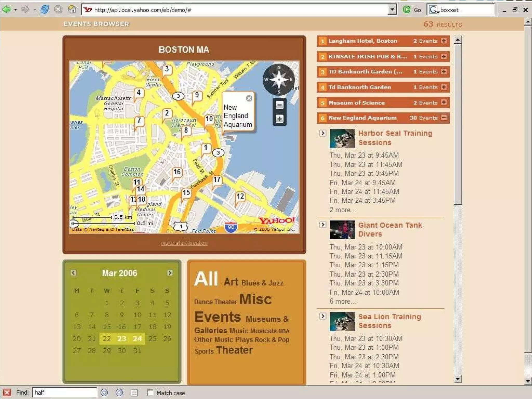Viewport: 532px width, 399px height.
Task: Expand Langham Hotel, Boston events
Action: pyautogui.click(x=444, y=41)
